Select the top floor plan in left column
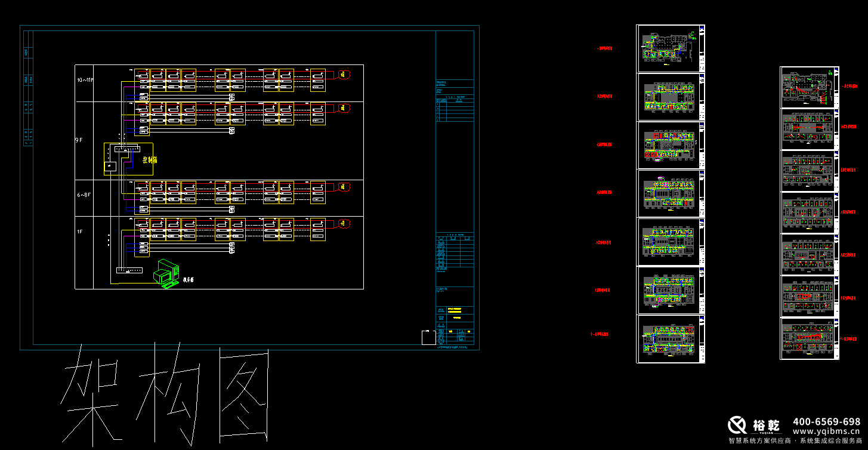Screen dimensions: 868x450 click(668, 48)
